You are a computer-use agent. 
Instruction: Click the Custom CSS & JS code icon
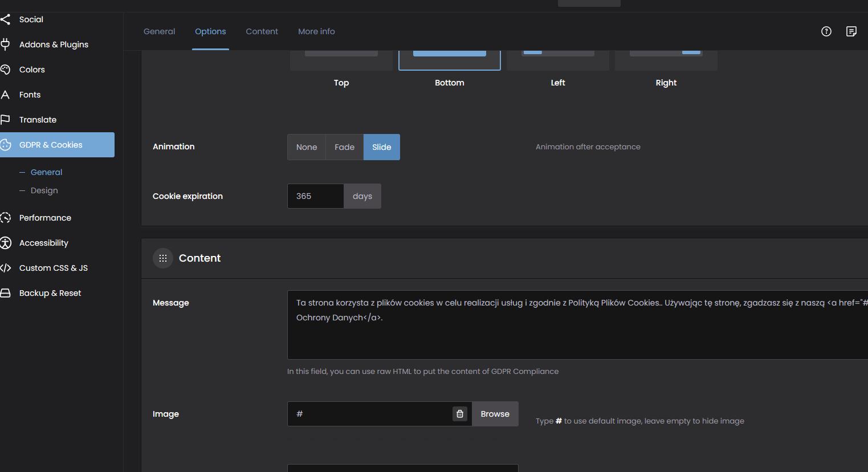coord(5,268)
